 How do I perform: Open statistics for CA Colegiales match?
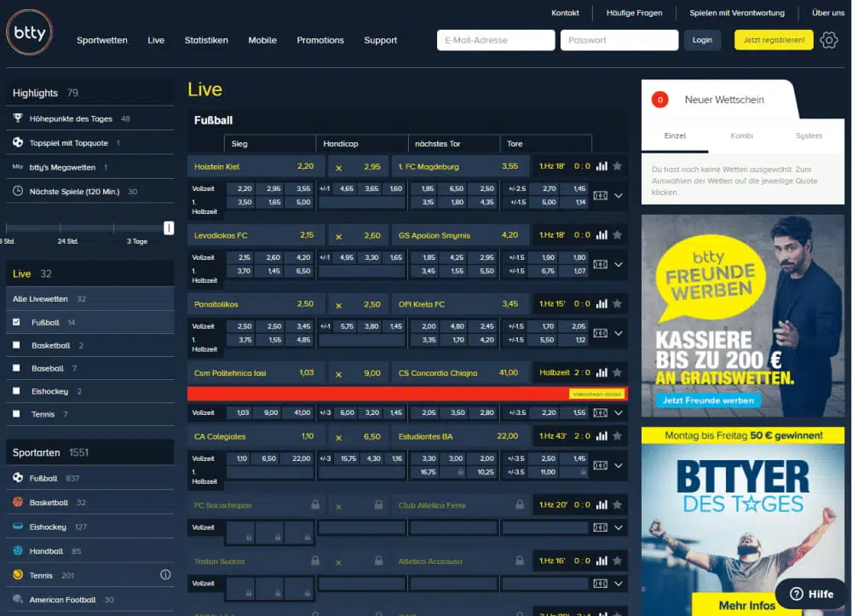tap(602, 436)
